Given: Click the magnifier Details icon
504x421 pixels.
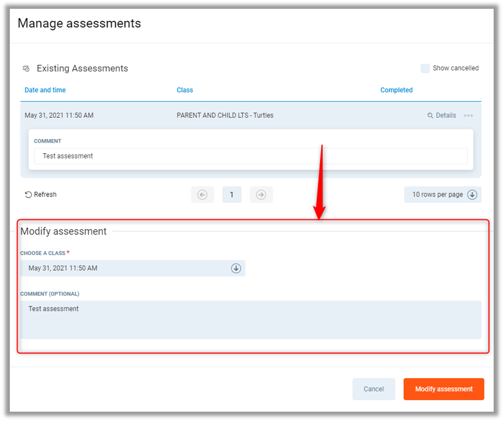Looking at the screenshot, I should point(430,116).
